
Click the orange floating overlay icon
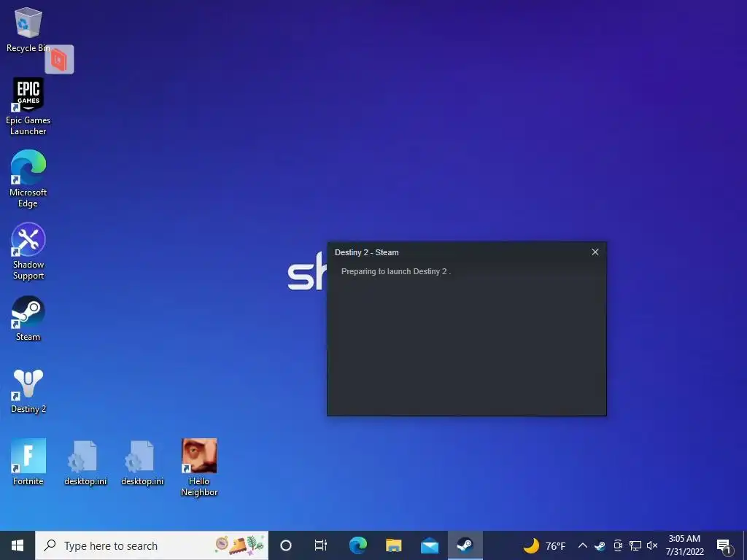click(59, 60)
